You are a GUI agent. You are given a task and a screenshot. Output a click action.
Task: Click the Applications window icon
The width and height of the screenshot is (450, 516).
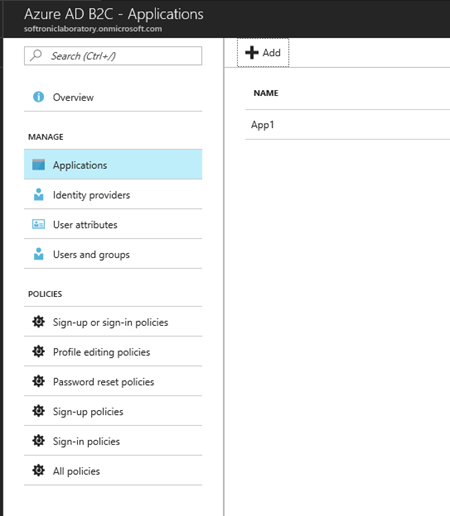click(38, 165)
